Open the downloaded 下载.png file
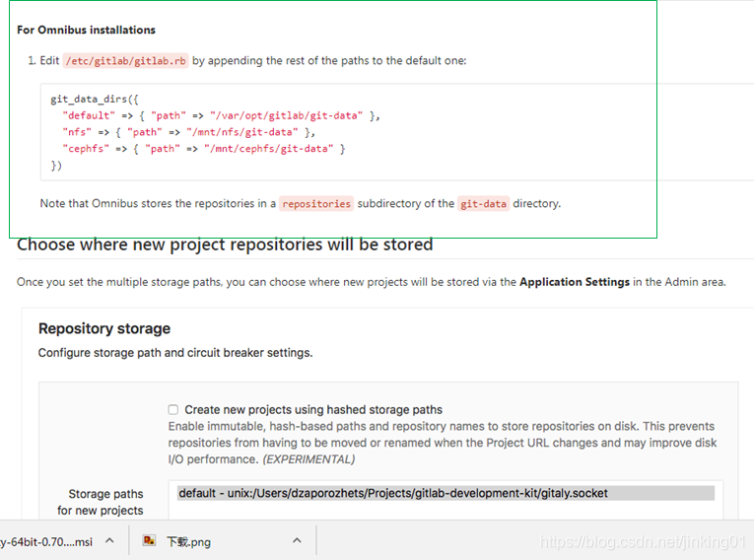The width and height of the screenshot is (754, 560). pyautogui.click(x=188, y=542)
